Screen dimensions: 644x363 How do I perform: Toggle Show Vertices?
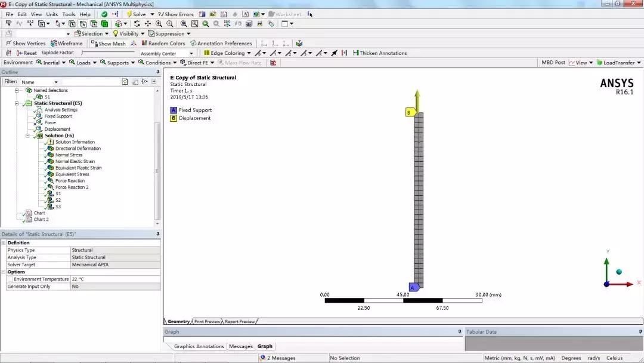pyautogui.click(x=26, y=43)
